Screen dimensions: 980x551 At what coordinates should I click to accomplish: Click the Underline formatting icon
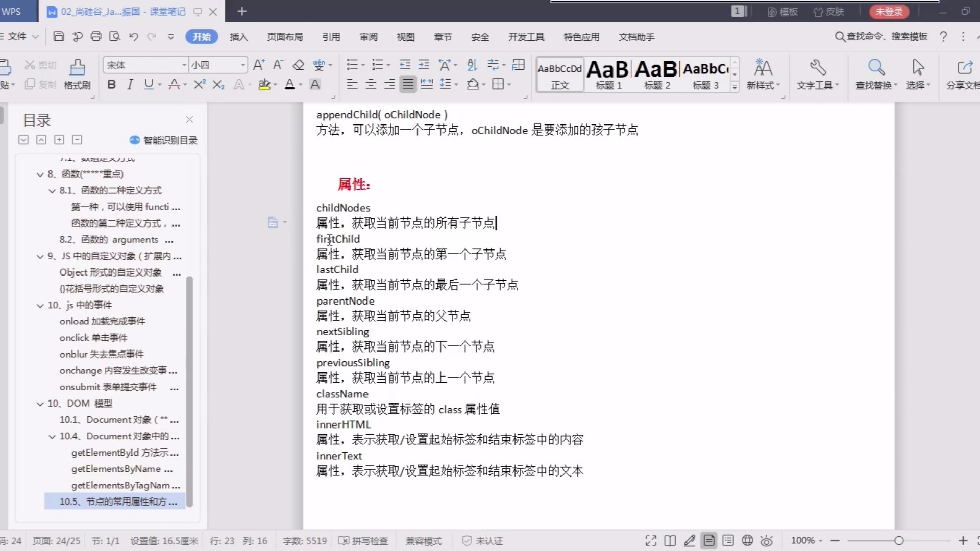[148, 85]
